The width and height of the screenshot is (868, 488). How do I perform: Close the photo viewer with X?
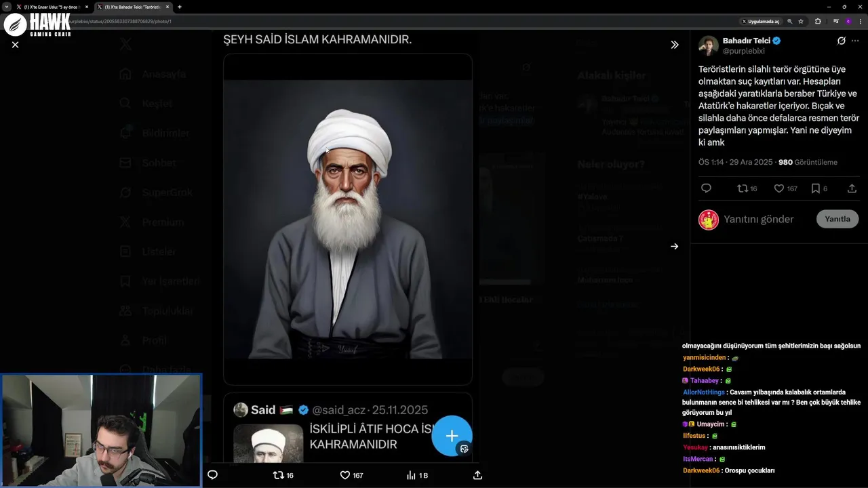[x=15, y=45]
